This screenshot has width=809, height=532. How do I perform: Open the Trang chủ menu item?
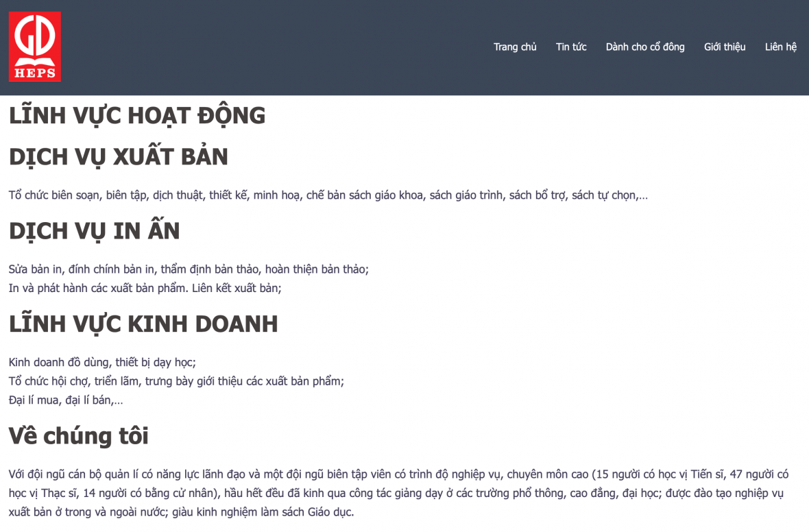click(515, 47)
